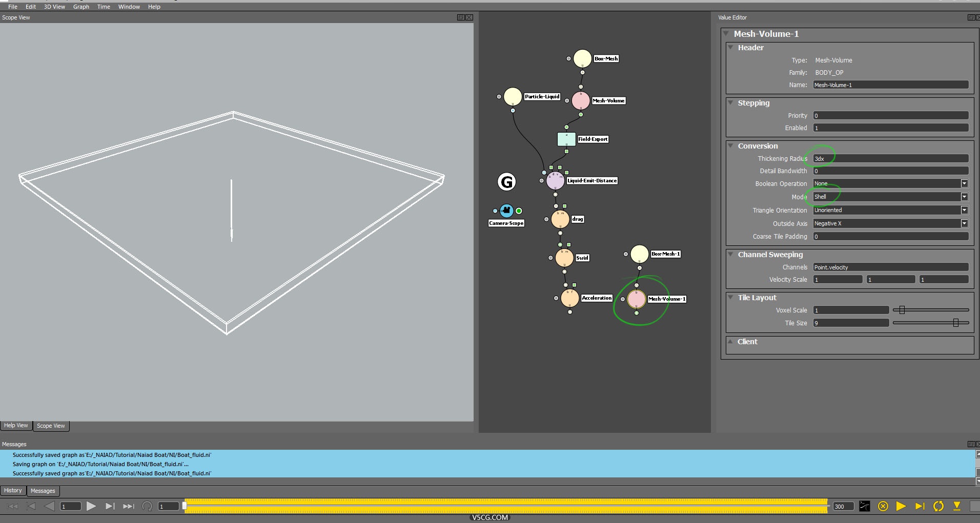980x523 pixels.
Task: Toggle playback loop mode
Action: click(x=147, y=506)
